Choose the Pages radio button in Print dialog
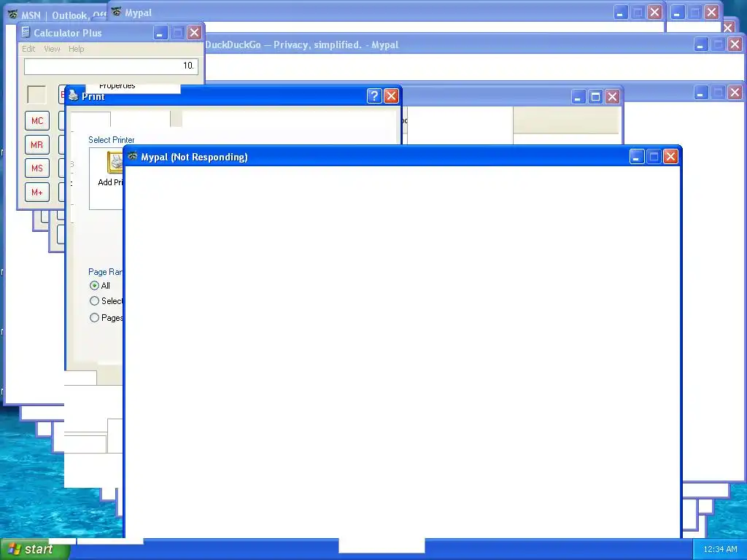747x560 pixels. pyautogui.click(x=94, y=318)
